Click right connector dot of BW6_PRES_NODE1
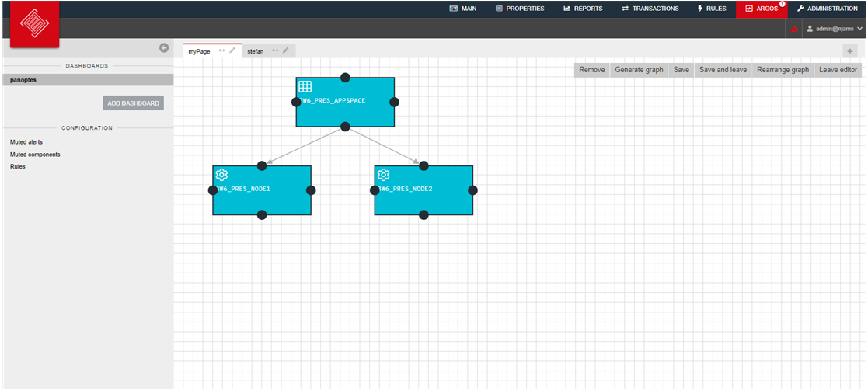Screen dimensions: 868x390 click(x=311, y=190)
